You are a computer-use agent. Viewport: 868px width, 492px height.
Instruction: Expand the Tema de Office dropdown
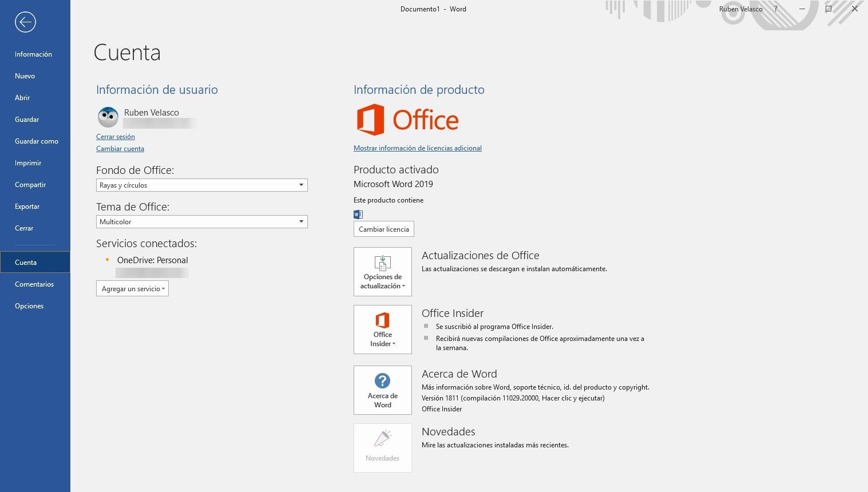point(202,222)
